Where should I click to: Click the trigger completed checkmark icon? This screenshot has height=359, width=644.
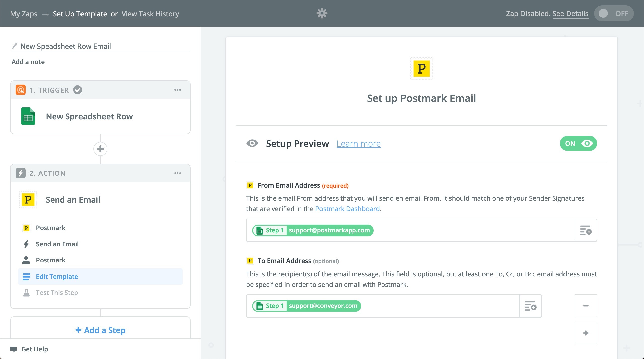(77, 90)
